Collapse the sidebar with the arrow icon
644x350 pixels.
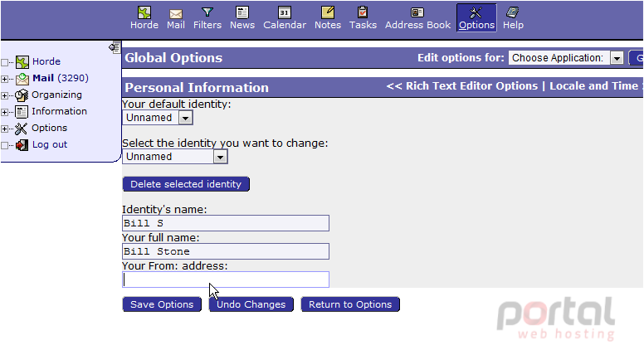pyautogui.click(x=115, y=47)
